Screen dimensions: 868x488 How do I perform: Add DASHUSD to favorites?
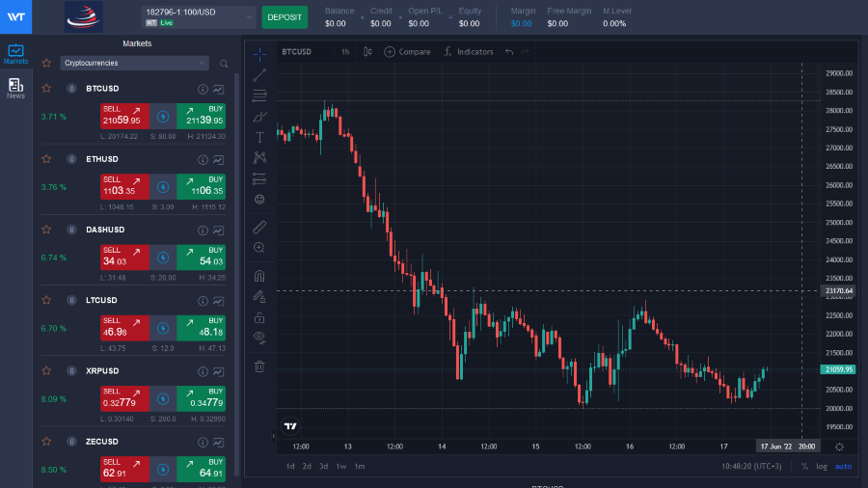(x=46, y=230)
